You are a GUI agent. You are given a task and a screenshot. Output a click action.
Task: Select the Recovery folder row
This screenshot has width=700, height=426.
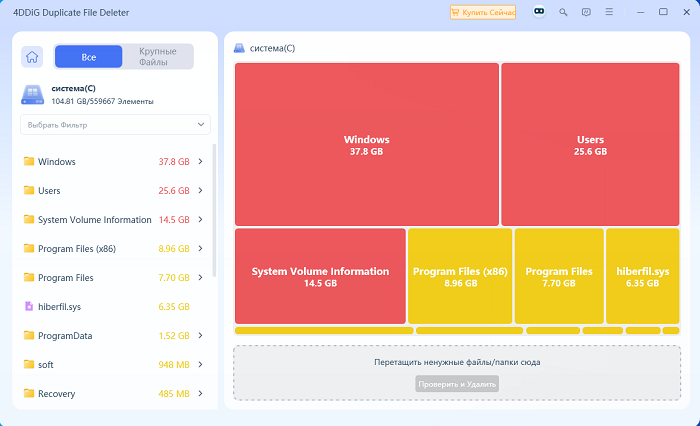(x=114, y=393)
